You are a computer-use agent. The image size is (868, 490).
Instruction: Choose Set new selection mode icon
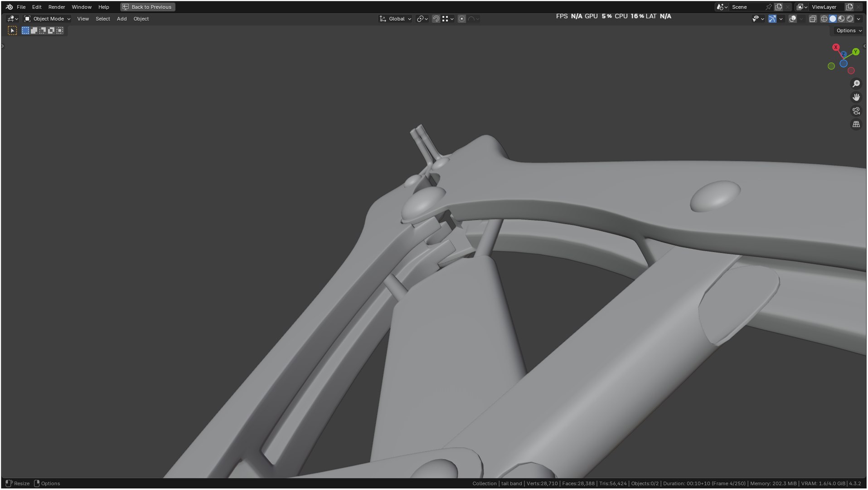tap(25, 30)
